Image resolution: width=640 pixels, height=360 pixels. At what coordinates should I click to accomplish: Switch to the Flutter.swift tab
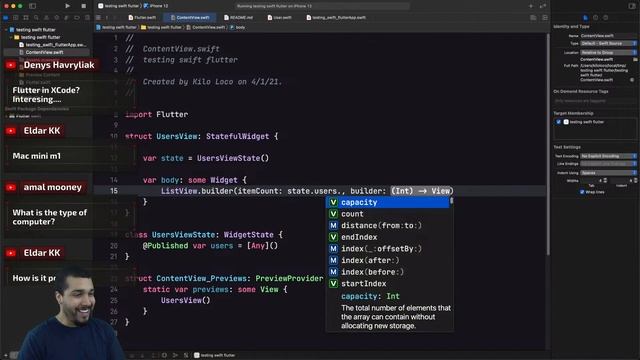point(142,18)
